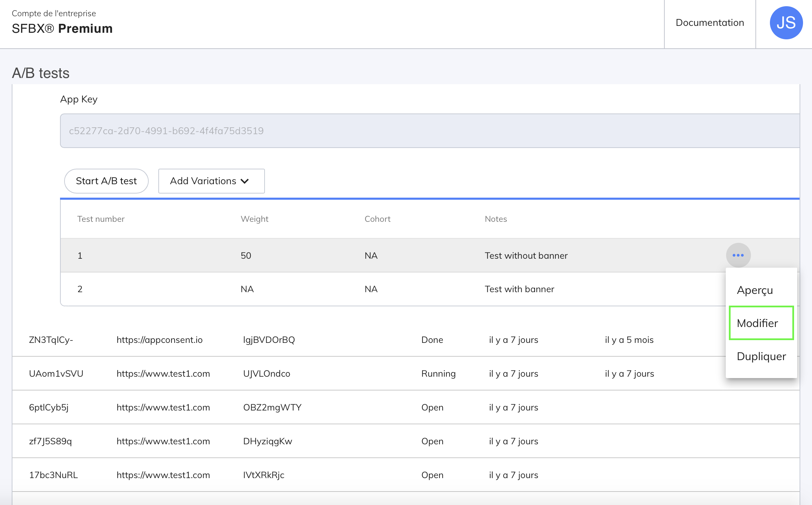Viewport: 812px width, 505px height.
Task: Select Dupliquer from the context menu
Action: (761, 356)
